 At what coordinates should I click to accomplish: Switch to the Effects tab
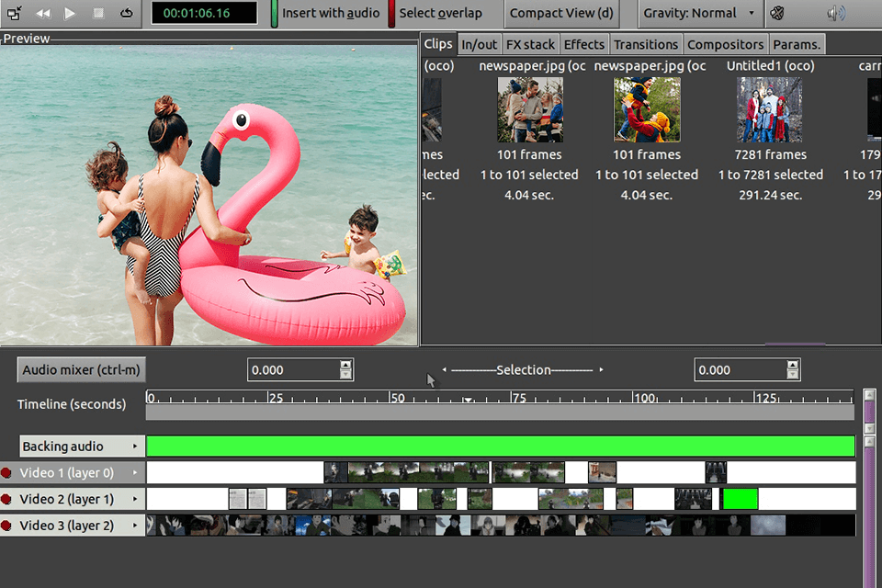coord(583,43)
